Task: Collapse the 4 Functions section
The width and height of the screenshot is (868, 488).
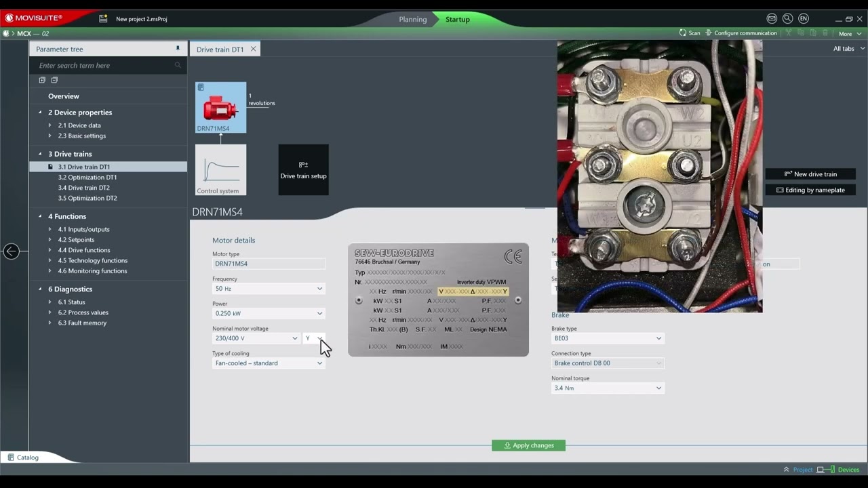Action: 40,216
